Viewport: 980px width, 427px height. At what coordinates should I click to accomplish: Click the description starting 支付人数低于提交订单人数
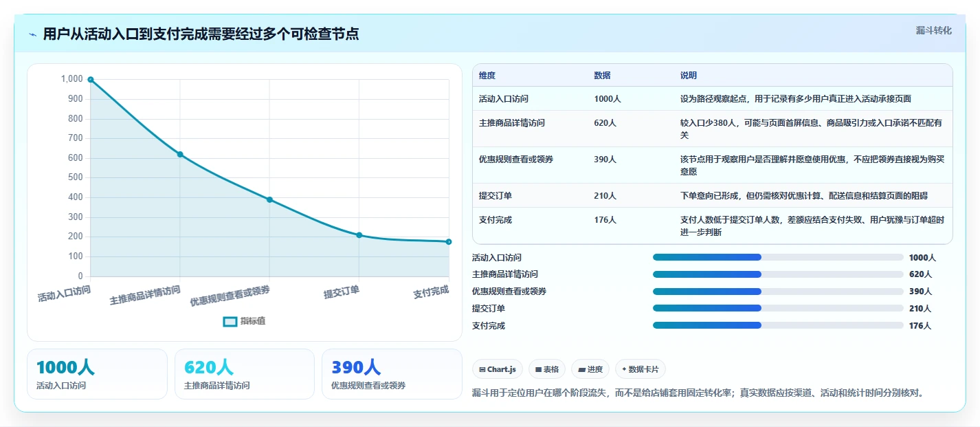(812, 226)
